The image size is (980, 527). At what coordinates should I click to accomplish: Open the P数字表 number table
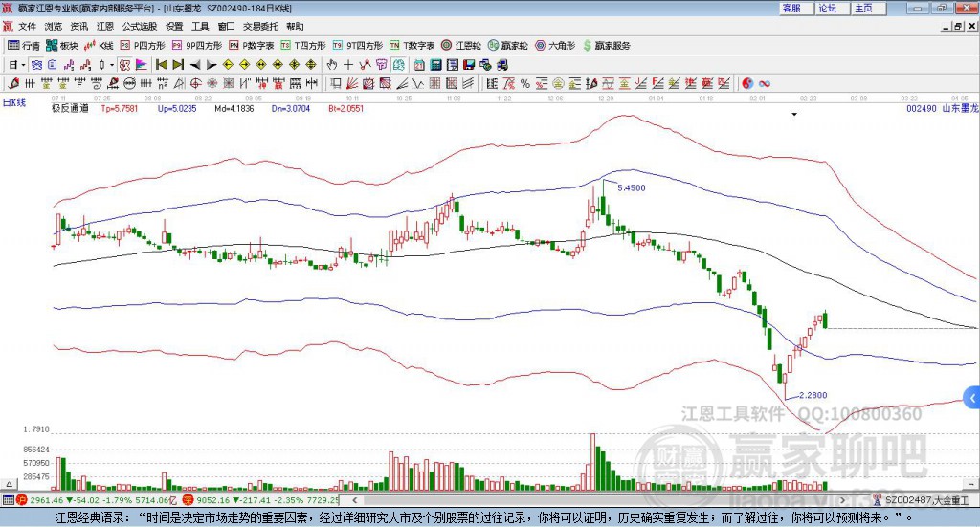tap(252, 46)
